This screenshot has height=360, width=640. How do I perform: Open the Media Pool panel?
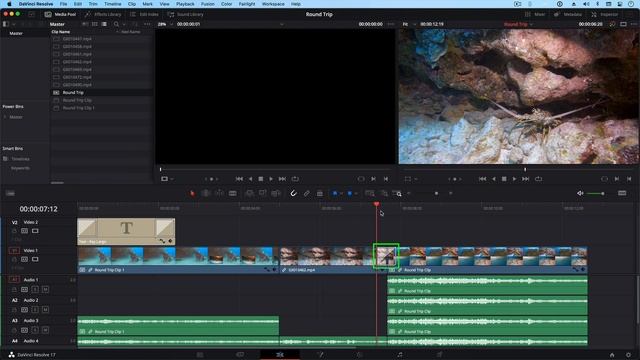[61, 14]
